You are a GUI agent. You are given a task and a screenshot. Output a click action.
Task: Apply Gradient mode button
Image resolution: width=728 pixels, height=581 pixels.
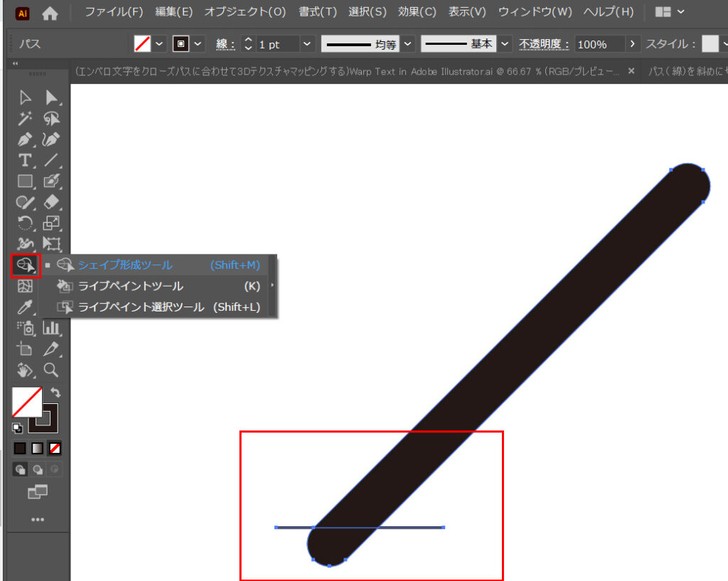pyautogui.click(x=37, y=448)
